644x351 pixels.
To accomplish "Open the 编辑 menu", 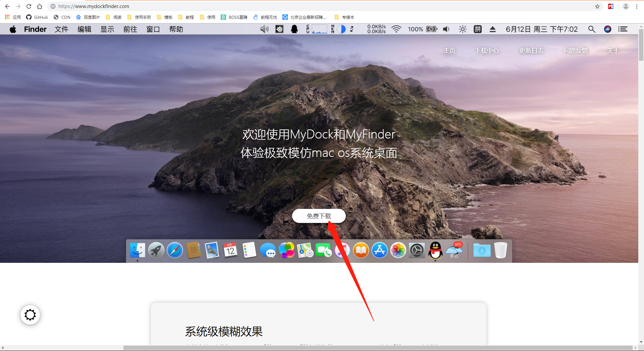I will [84, 29].
